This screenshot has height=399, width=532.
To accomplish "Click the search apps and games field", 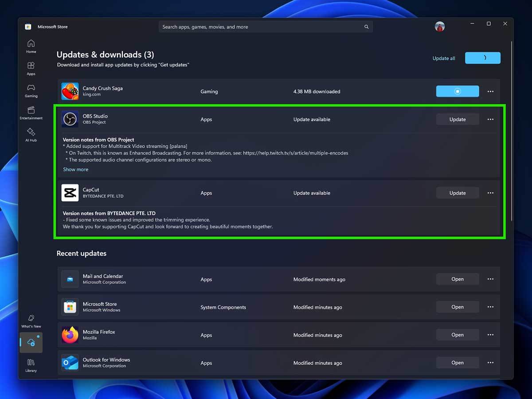I will [x=265, y=26].
